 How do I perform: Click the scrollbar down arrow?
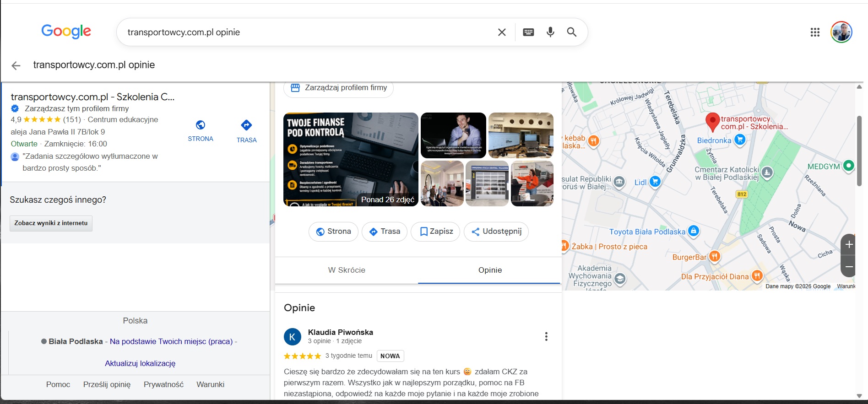click(859, 396)
